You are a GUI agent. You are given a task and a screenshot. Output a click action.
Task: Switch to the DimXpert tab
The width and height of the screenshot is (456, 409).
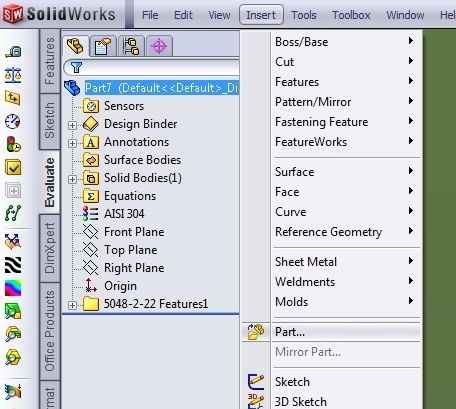click(x=50, y=248)
